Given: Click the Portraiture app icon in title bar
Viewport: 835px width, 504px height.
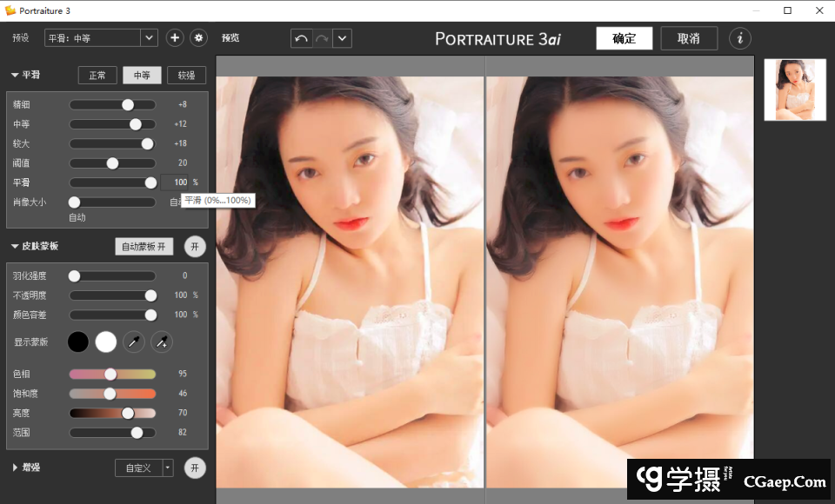Looking at the screenshot, I should pos(10,10).
